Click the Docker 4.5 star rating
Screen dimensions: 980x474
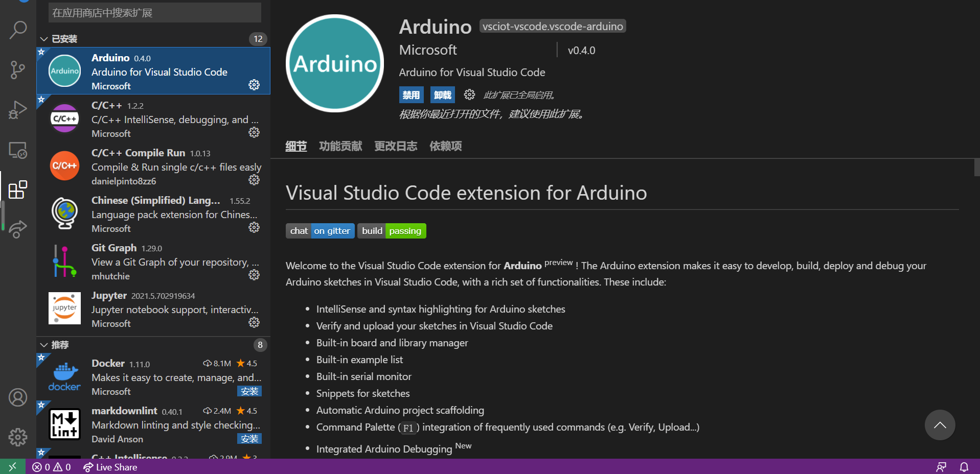click(247, 363)
